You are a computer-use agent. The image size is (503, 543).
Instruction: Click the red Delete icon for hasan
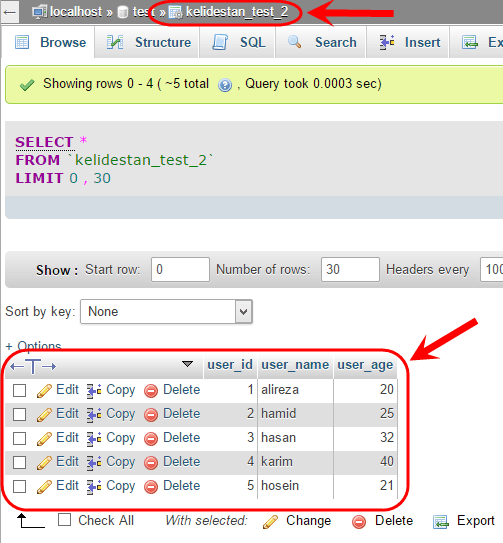(151, 439)
